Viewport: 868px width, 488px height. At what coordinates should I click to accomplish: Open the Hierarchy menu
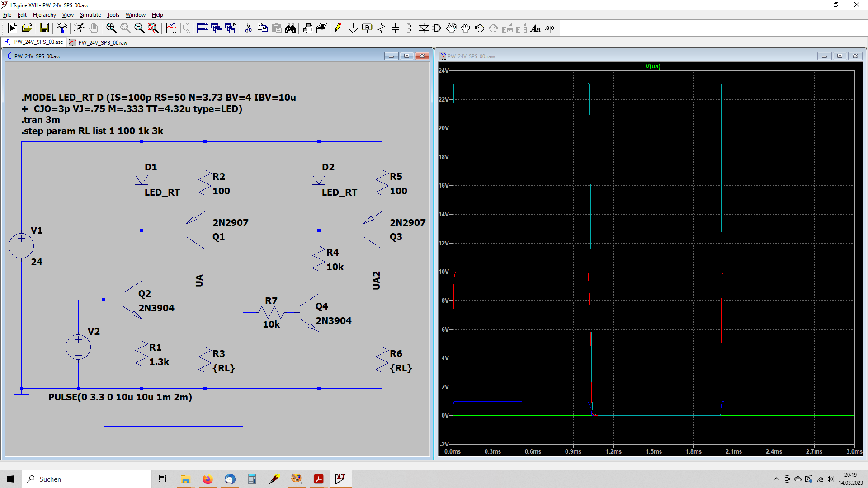44,15
